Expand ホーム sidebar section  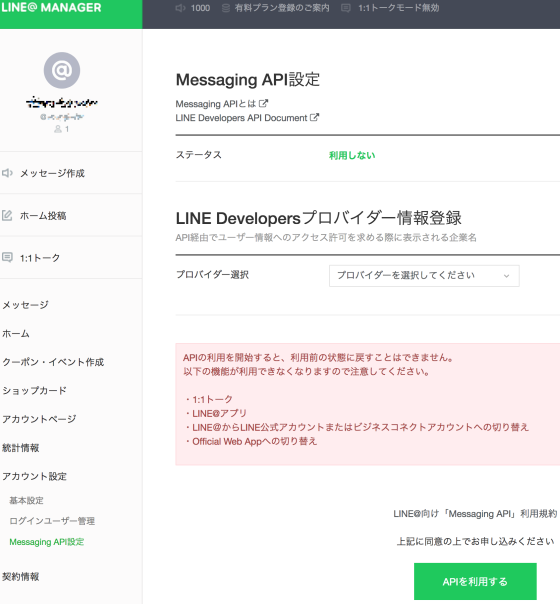click(16, 333)
